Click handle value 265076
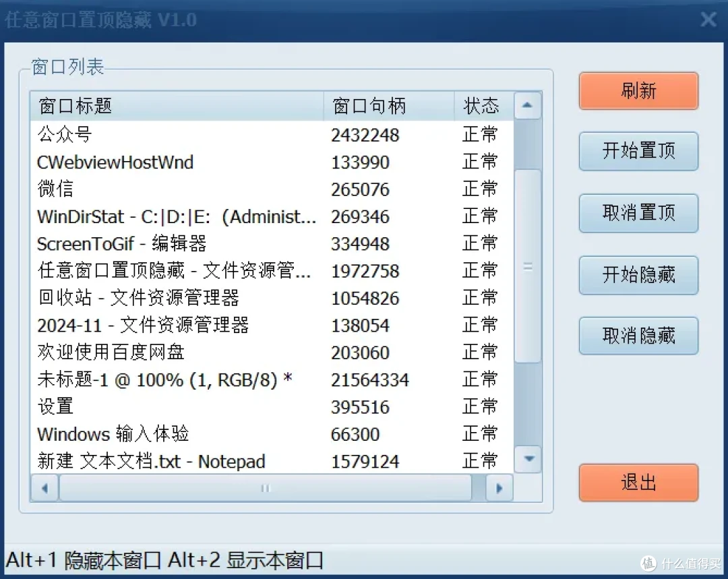The width and height of the screenshot is (728, 579). [x=360, y=189]
